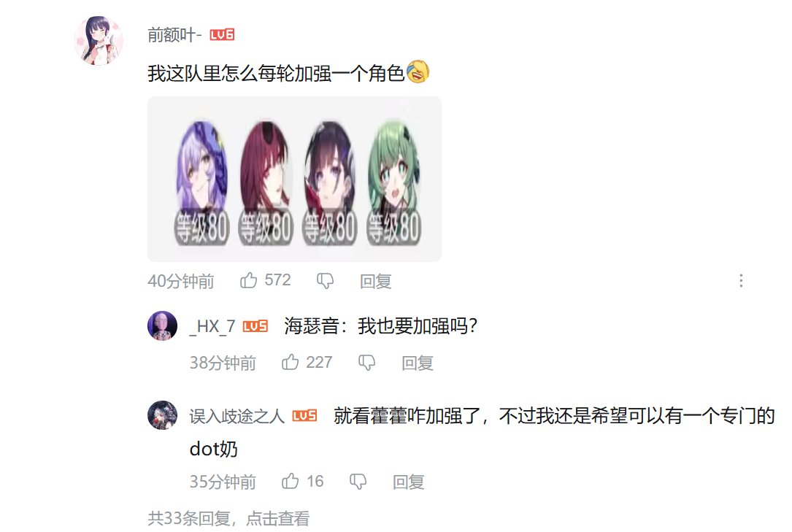This screenshot has height=532, width=792.
Task: Dislike _HX_7's reply
Action: [366, 363]
